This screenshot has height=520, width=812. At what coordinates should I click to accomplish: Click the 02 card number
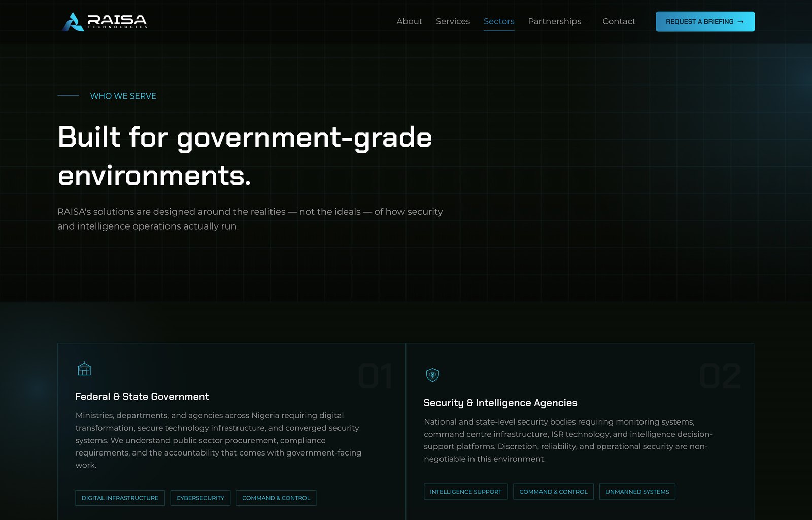[720, 376]
